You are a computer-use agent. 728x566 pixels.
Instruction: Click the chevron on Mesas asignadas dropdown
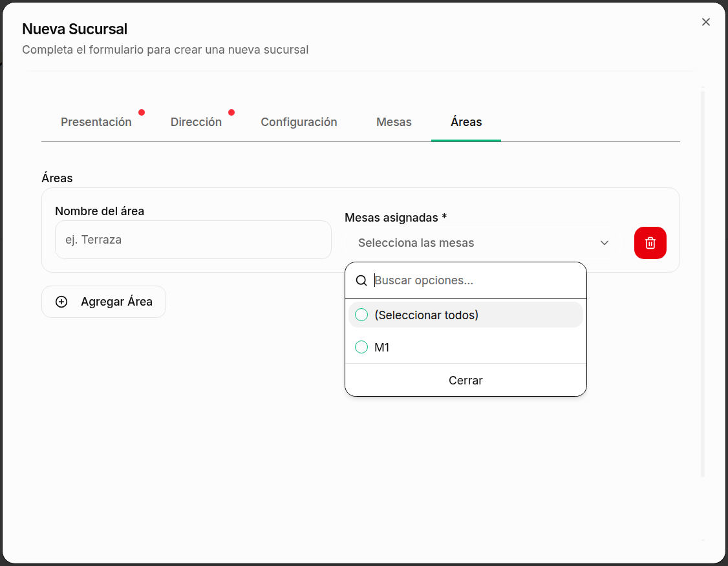point(604,243)
